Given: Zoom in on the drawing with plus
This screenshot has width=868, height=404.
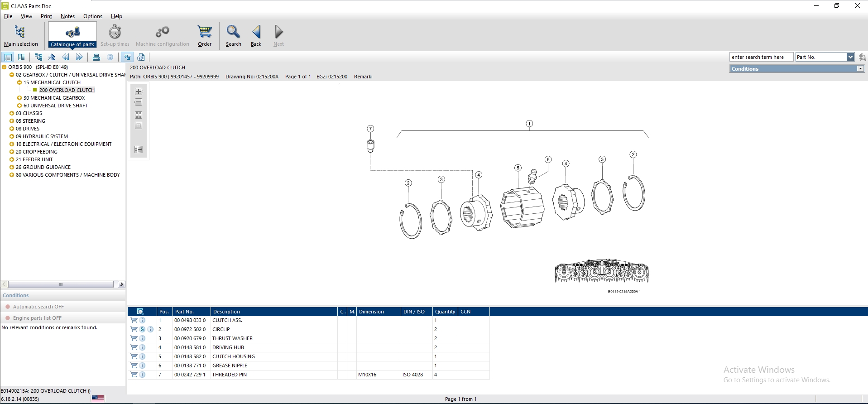Looking at the screenshot, I should click(x=139, y=91).
